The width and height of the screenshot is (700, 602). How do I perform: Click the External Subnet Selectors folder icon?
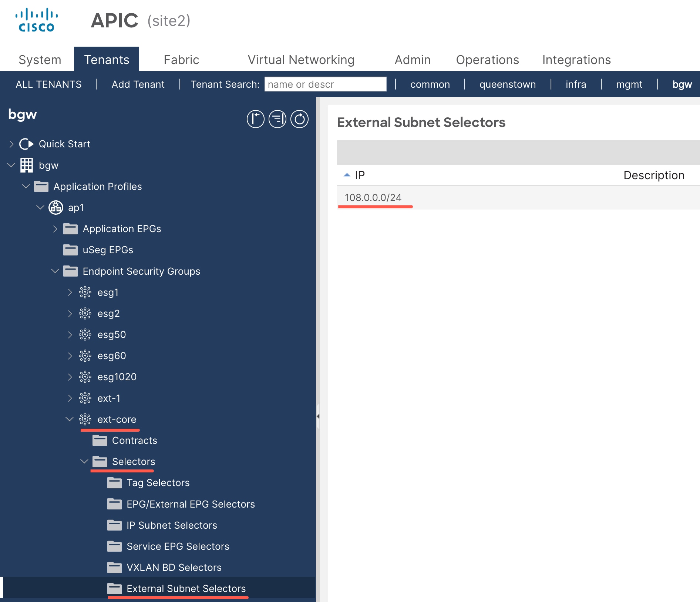(x=114, y=589)
